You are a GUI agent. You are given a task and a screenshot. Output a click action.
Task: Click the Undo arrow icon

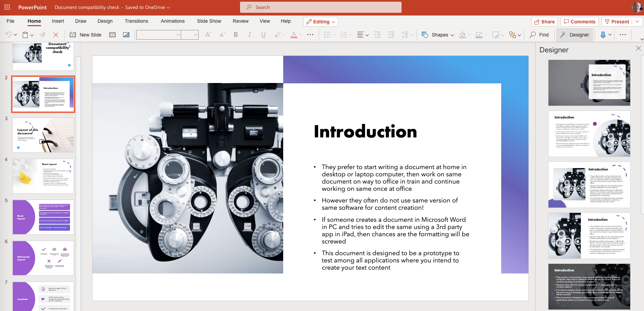tap(8, 34)
